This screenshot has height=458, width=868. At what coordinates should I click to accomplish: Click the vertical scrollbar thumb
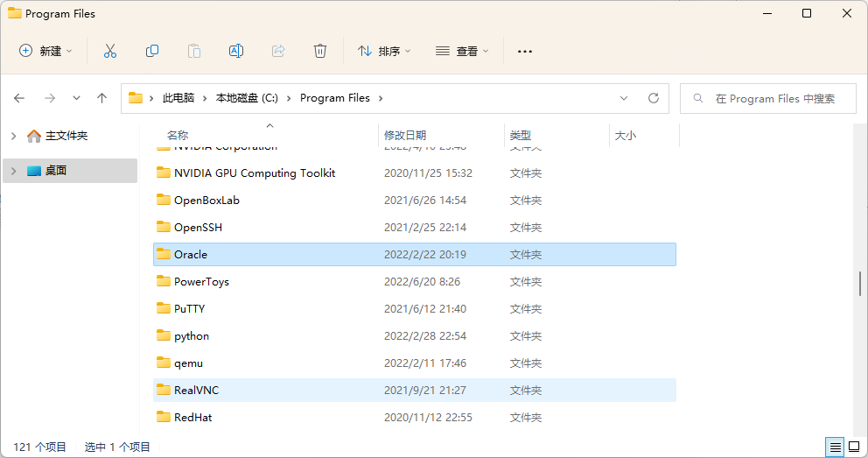tap(860, 284)
